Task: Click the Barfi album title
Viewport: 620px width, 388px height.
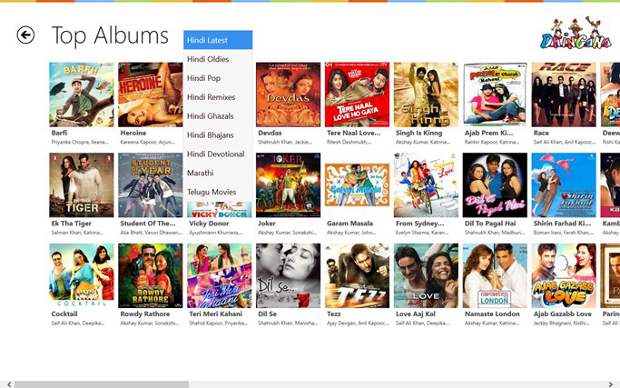Action: [59, 133]
